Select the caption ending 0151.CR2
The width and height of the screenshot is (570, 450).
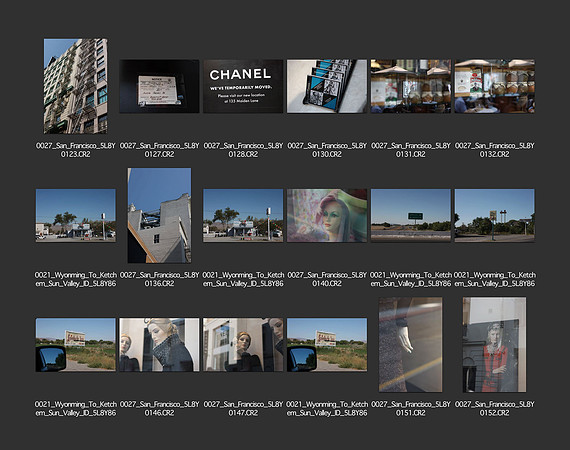pyautogui.click(x=411, y=409)
